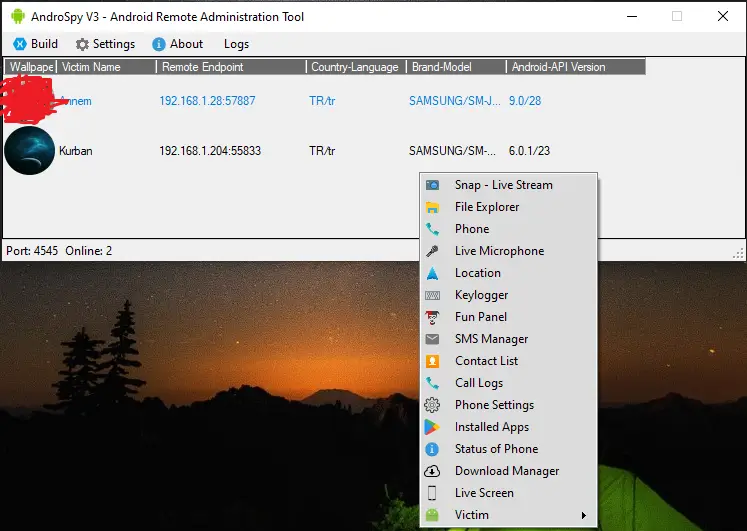This screenshot has width=747, height=531.
Task: Select the Kurban wallpaper thumbnail
Action: click(x=29, y=151)
